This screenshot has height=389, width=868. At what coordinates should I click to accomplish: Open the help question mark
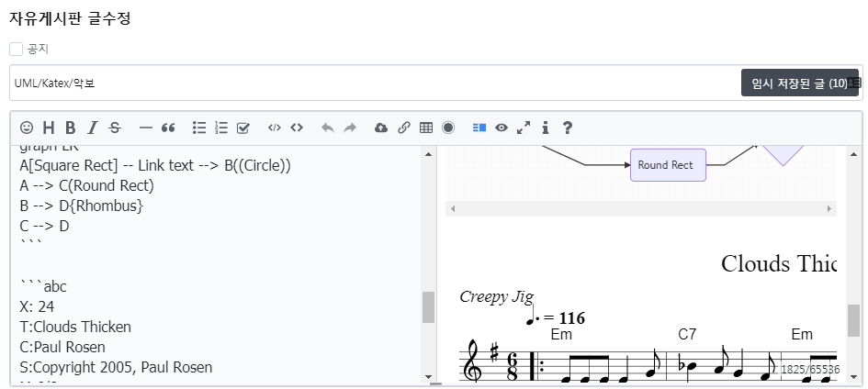tap(568, 128)
